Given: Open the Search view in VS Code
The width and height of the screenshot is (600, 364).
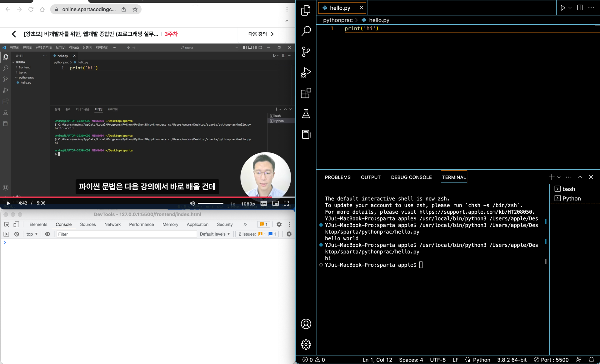Looking at the screenshot, I should (306, 31).
